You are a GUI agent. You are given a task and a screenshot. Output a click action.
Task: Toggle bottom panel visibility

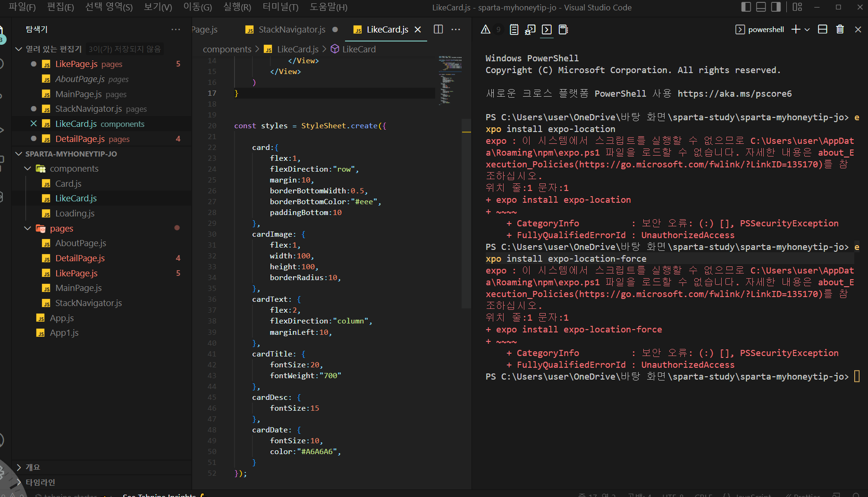[761, 7]
